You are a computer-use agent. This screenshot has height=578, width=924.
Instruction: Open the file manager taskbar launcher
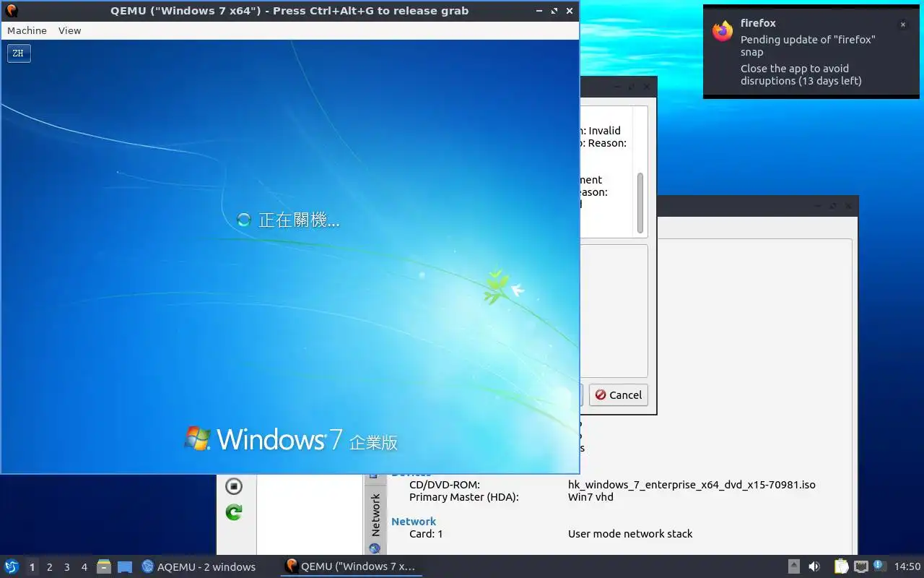pos(104,567)
